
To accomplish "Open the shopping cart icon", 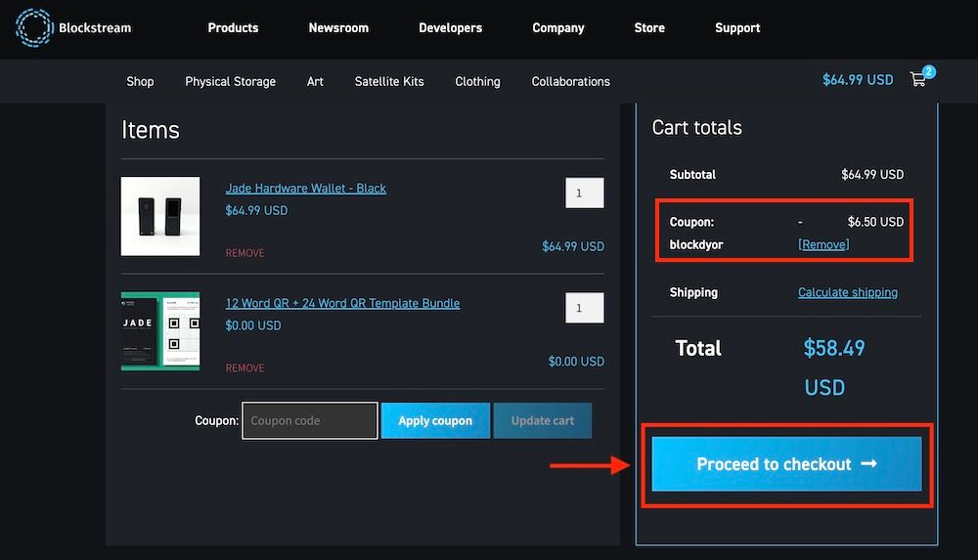I will (917, 80).
